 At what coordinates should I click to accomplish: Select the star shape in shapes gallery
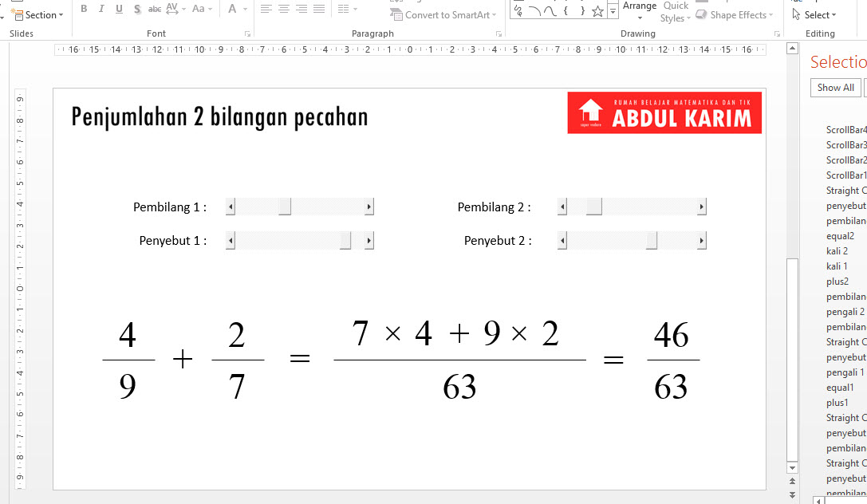pyautogui.click(x=597, y=11)
